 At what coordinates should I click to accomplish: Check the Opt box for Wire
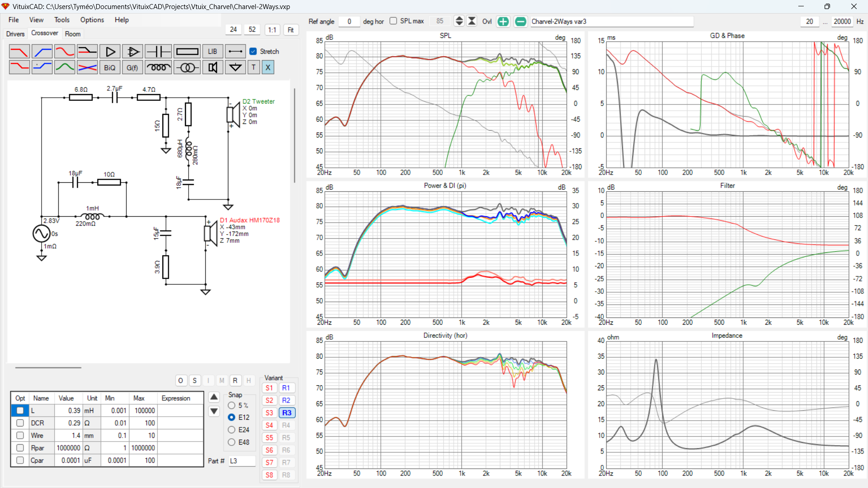tap(20, 436)
